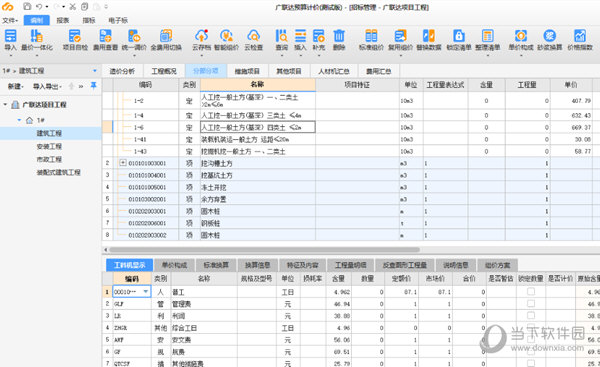The width and height of the screenshot is (600, 367).
Task: Click the 钢板桩 row name
Action: (210, 223)
